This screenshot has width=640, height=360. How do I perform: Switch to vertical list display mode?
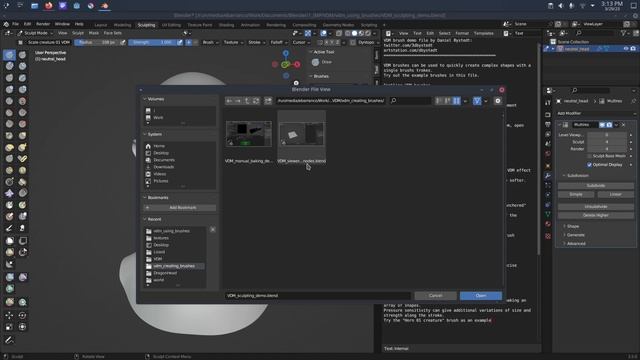click(x=438, y=100)
